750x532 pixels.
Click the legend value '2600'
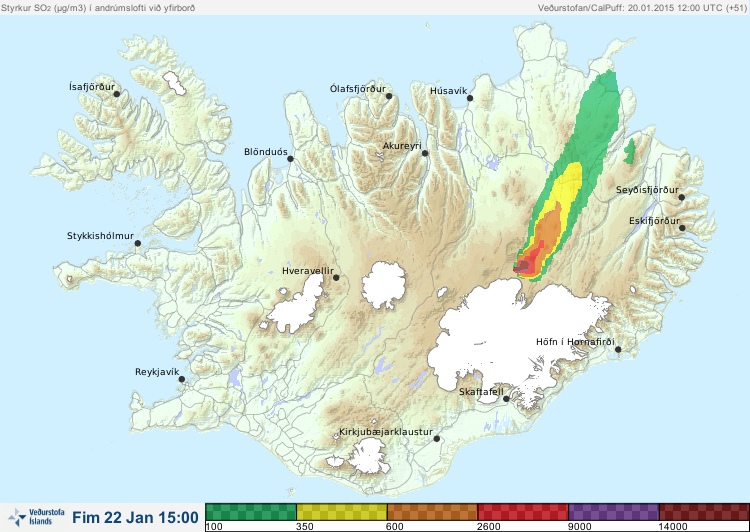click(x=488, y=527)
